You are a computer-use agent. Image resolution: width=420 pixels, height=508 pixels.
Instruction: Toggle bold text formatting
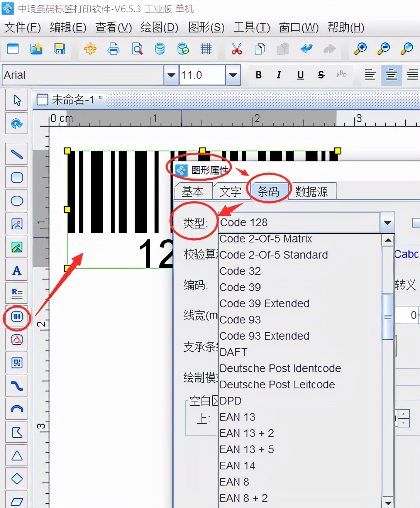click(x=259, y=75)
